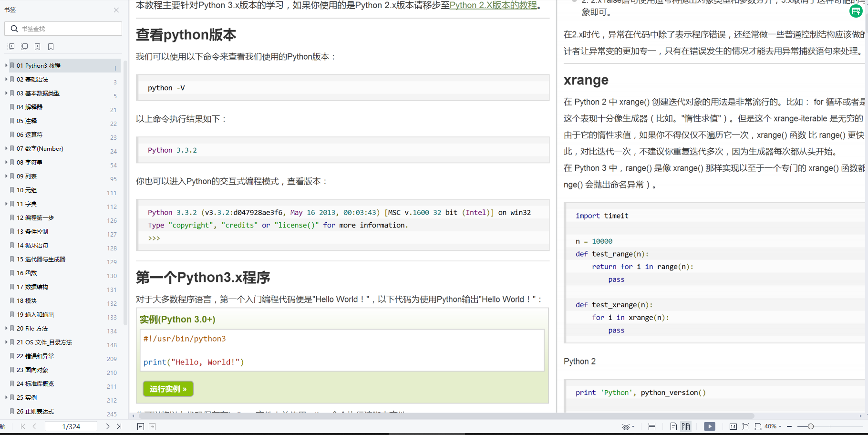Switch to single page view

click(x=673, y=426)
